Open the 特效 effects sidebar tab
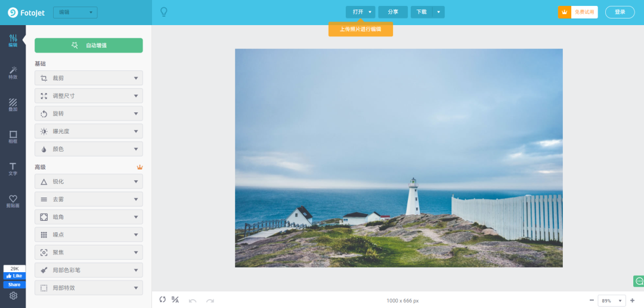 tap(13, 73)
